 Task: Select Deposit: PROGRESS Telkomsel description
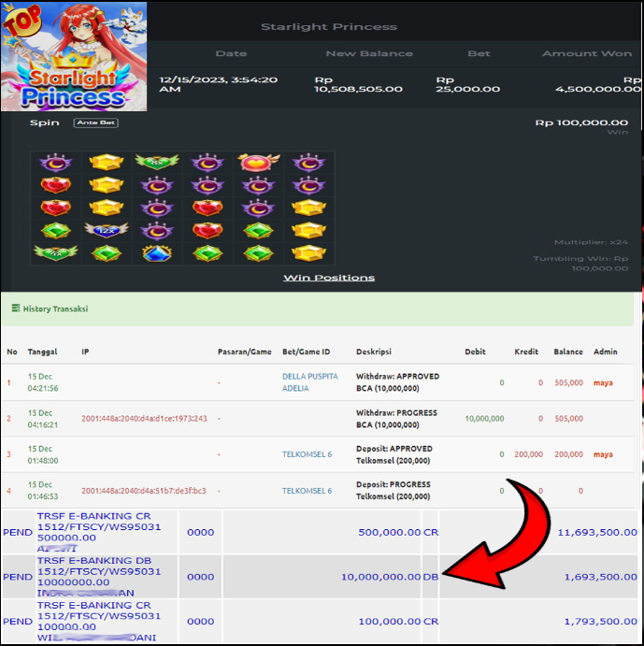pyautogui.click(x=394, y=490)
